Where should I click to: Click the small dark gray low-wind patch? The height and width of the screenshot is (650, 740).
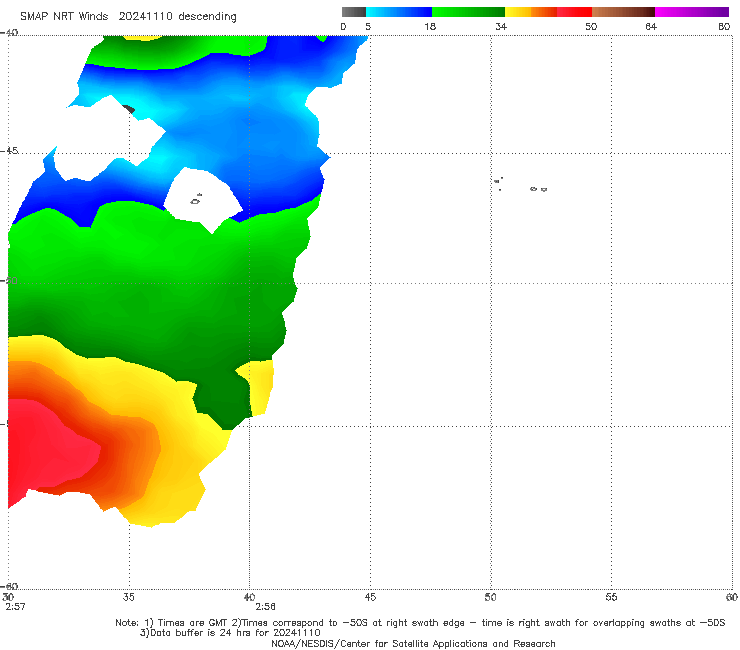[129, 109]
